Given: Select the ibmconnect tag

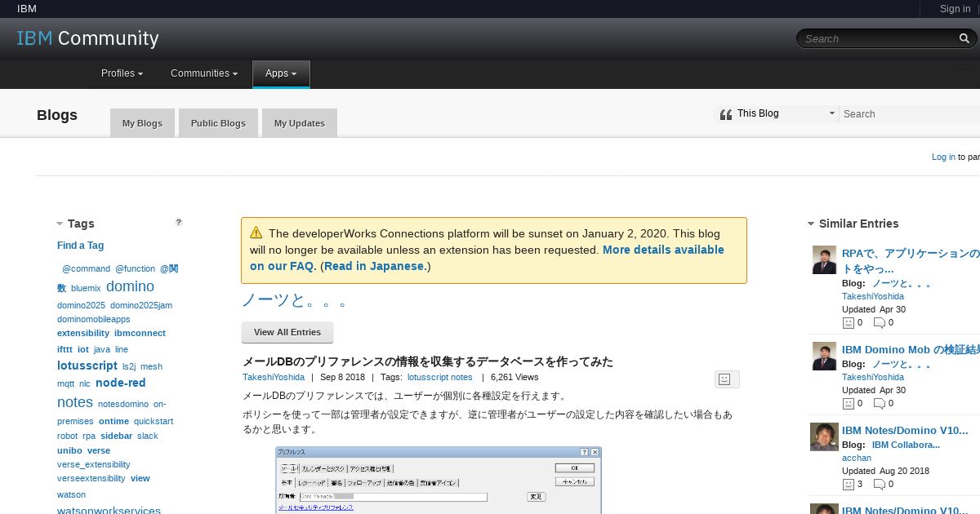Looking at the screenshot, I should (x=140, y=333).
